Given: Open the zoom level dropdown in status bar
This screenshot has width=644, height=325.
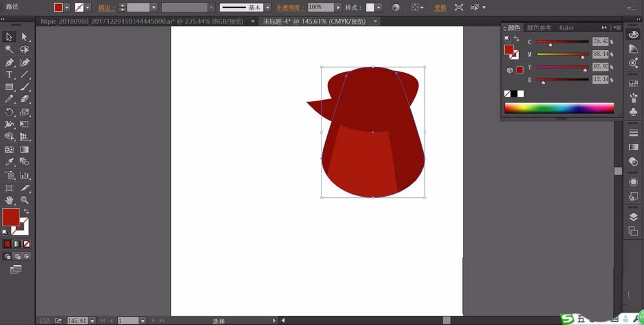Looking at the screenshot, I should [92, 320].
